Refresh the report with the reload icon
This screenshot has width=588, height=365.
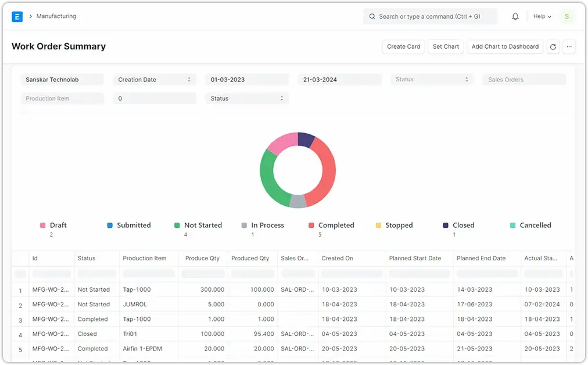click(x=553, y=46)
